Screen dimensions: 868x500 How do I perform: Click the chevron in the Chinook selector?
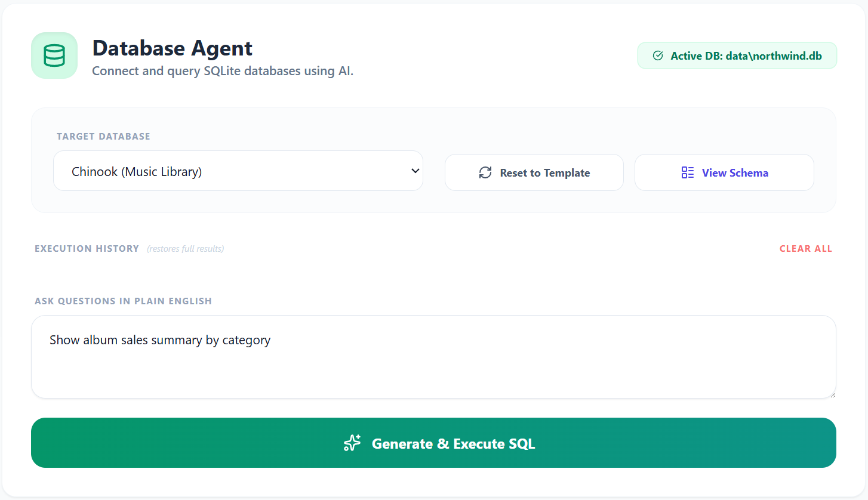[414, 171]
